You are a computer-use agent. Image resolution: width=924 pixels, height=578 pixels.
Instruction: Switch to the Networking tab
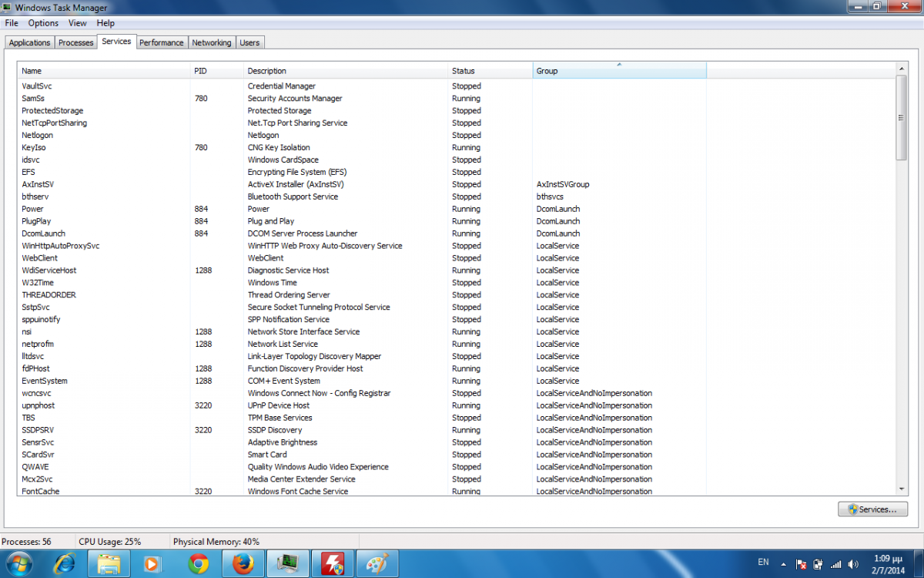coord(212,42)
